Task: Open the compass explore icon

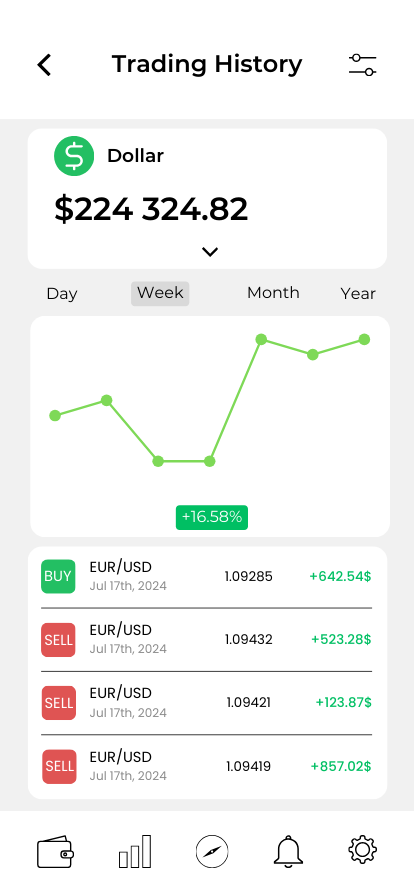Action: pyautogui.click(x=212, y=851)
